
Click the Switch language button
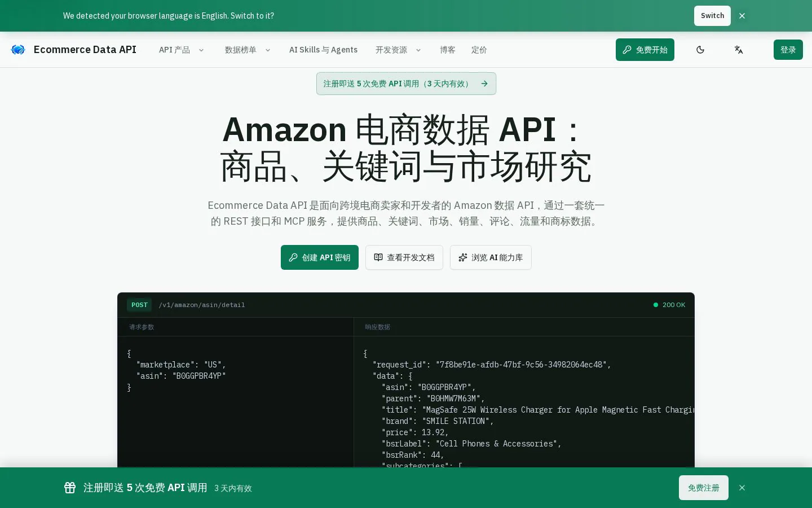click(x=712, y=16)
